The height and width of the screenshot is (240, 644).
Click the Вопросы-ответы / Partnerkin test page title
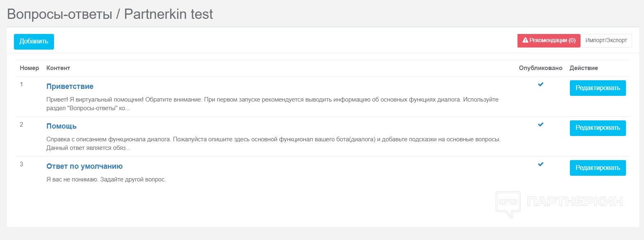[110, 14]
